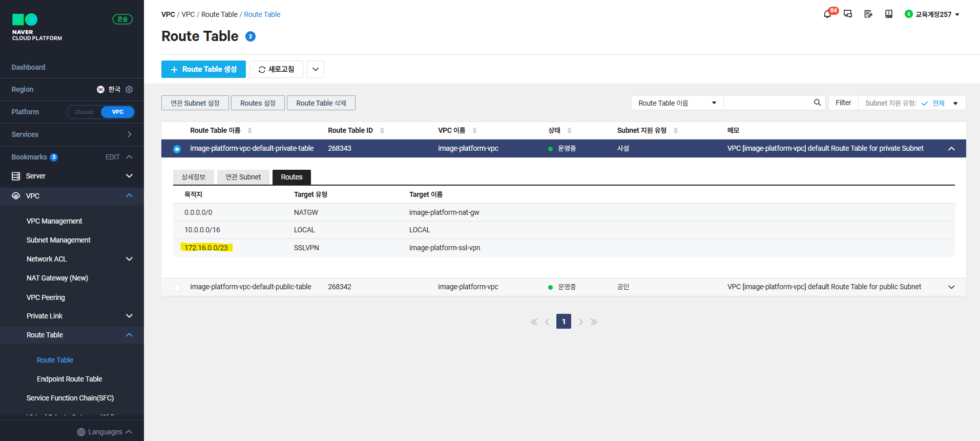Click the Route Table 생성 button

point(203,69)
